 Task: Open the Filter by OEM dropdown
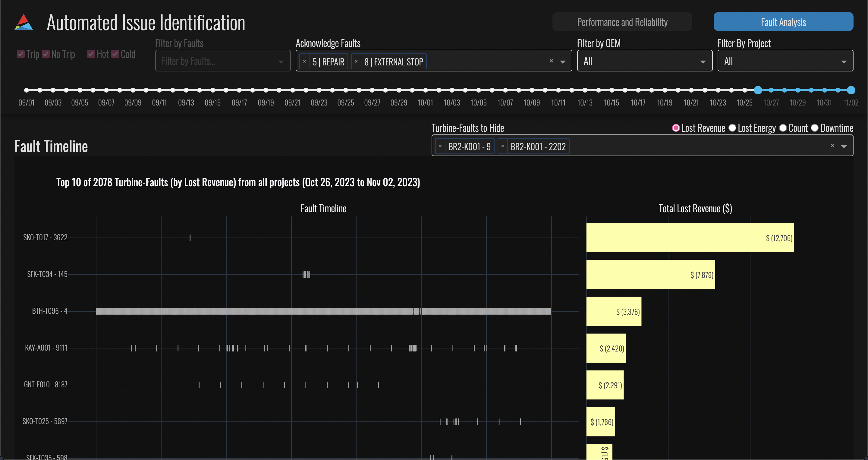(645, 61)
